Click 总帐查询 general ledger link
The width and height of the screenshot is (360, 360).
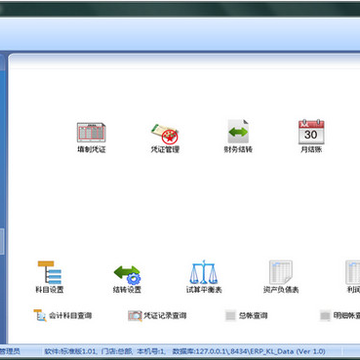(246, 316)
